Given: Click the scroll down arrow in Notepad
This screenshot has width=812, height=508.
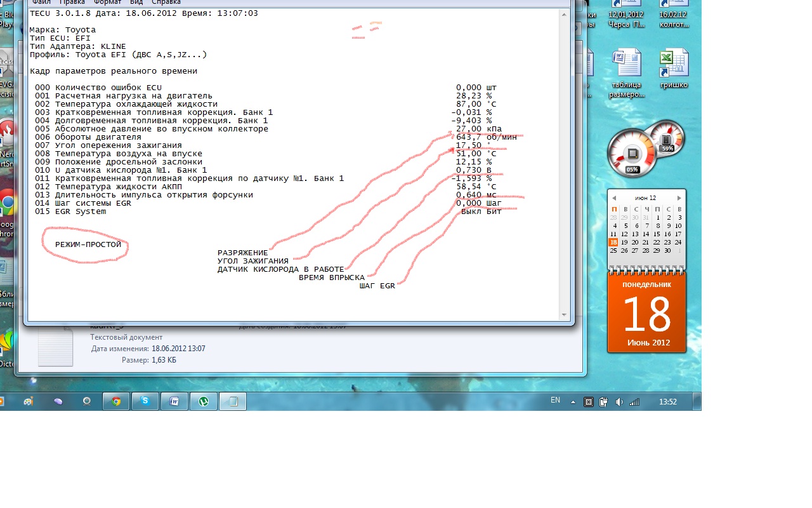Looking at the screenshot, I should (564, 315).
